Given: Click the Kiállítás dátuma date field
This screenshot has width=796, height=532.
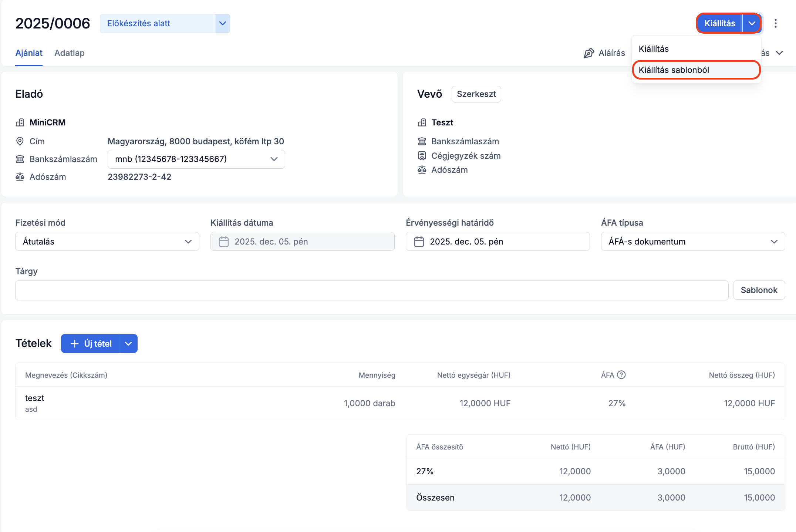Looking at the screenshot, I should click(x=303, y=242).
